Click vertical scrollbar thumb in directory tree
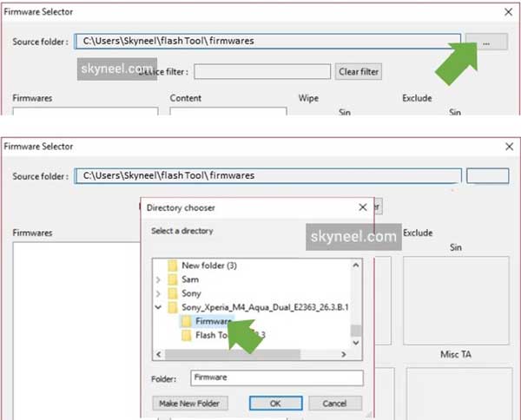This screenshot has height=420, width=521. point(356,331)
